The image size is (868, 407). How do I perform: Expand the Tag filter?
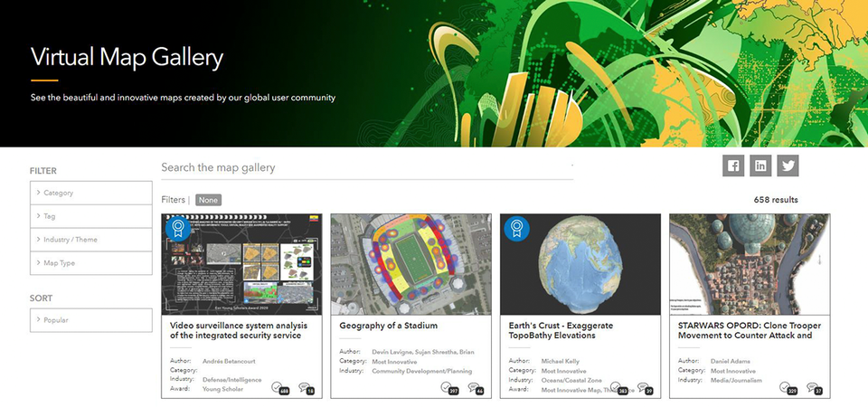pyautogui.click(x=90, y=216)
